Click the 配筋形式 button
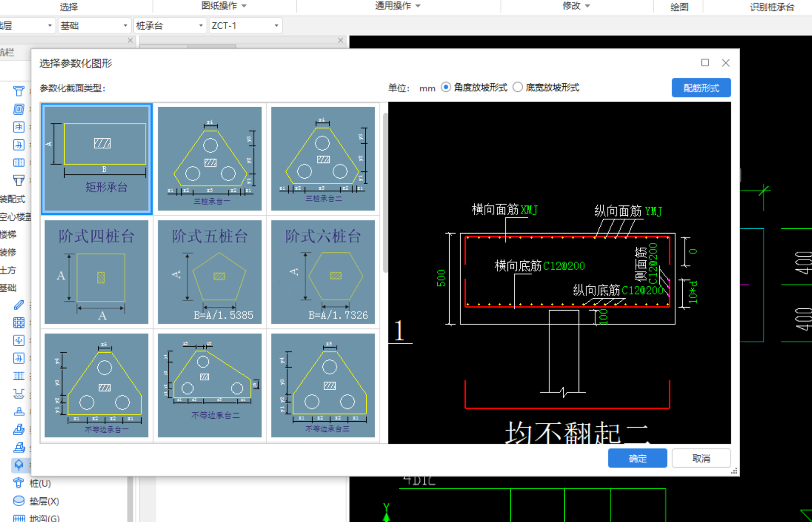This screenshot has height=522, width=812. pyautogui.click(x=701, y=88)
